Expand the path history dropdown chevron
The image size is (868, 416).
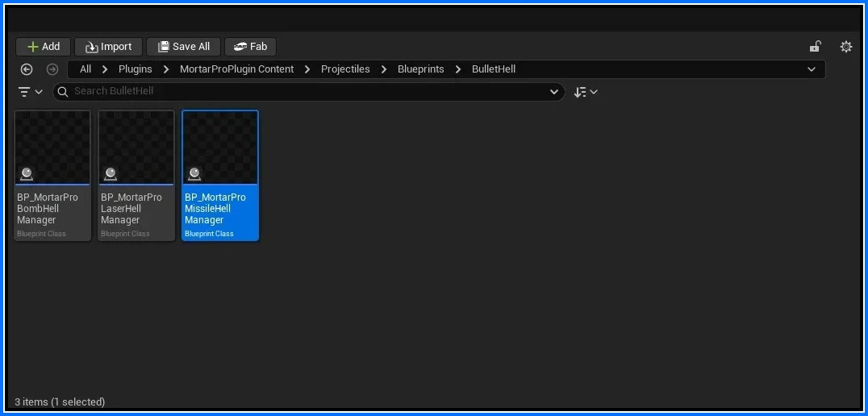[x=811, y=69]
